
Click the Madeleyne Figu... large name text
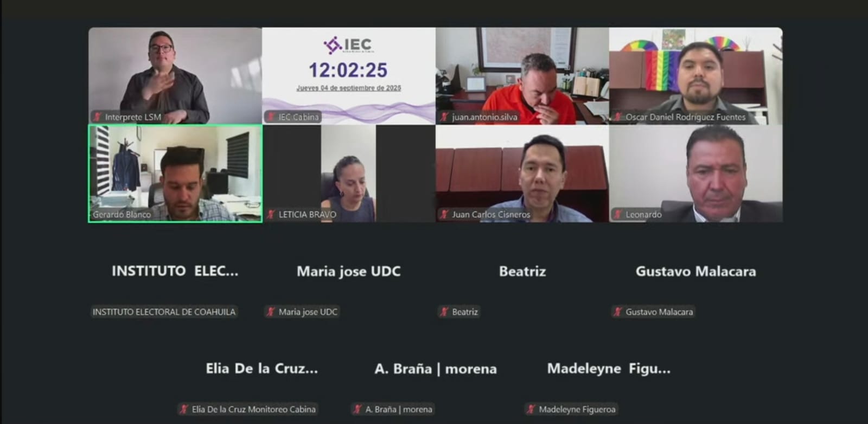pos(609,369)
